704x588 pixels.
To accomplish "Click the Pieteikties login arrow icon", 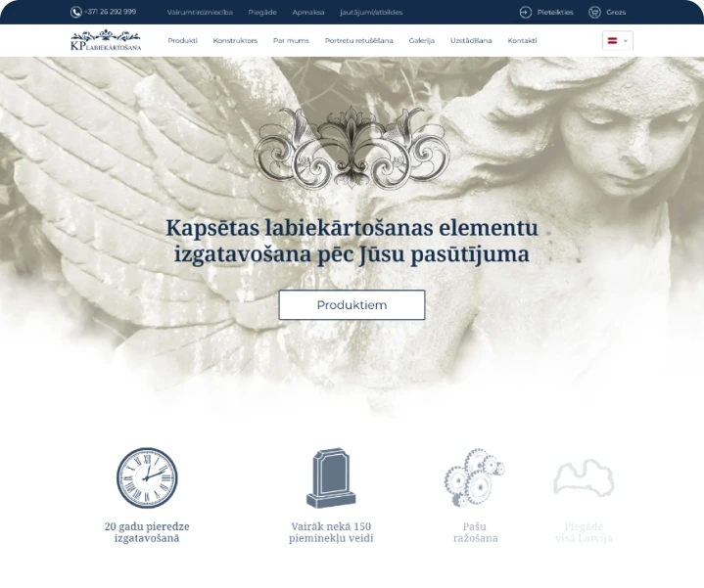I will tap(525, 12).
